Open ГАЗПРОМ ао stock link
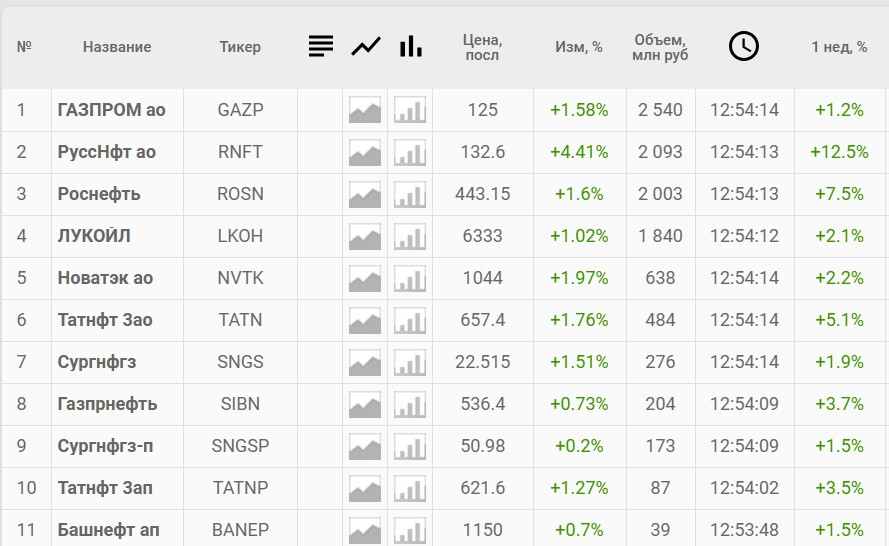The height and width of the screenshot is (546, 889). point(112,110)
